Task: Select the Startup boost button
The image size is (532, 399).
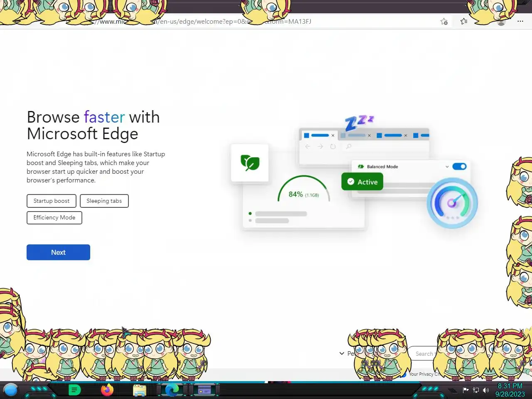Action: (x=52, y=201)
